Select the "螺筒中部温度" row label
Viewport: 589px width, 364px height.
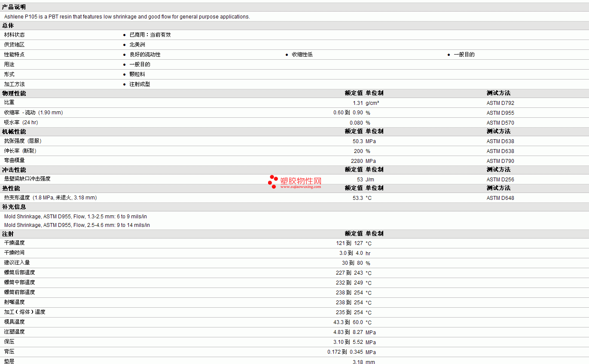pyautogui.click(x=20, y=282)
